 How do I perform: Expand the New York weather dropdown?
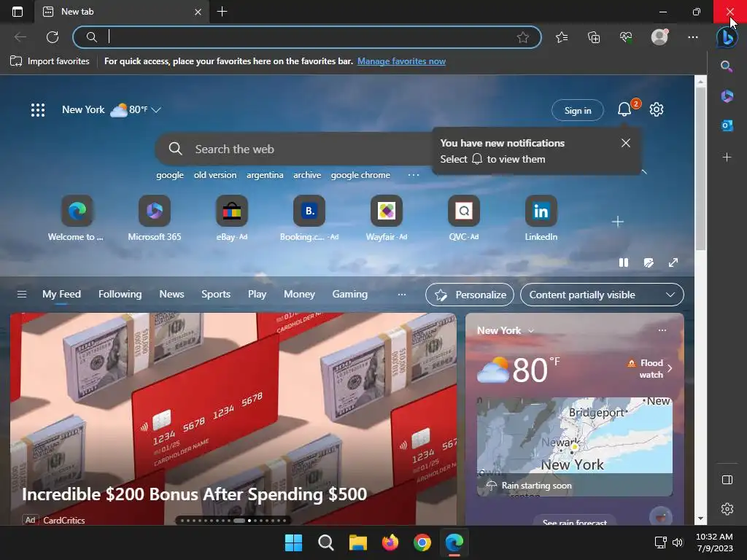click(156, 110)
